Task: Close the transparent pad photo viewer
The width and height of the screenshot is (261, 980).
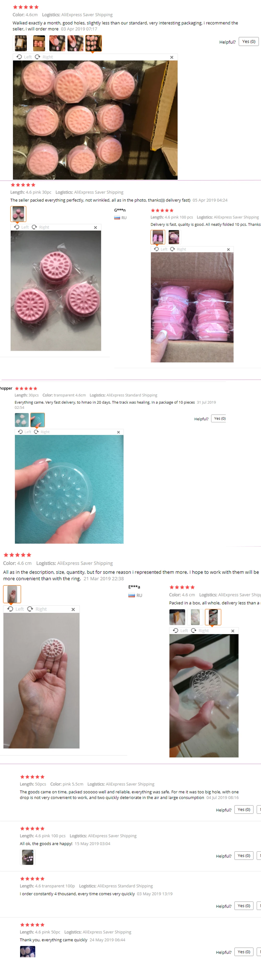Action: tap(118, 432)
